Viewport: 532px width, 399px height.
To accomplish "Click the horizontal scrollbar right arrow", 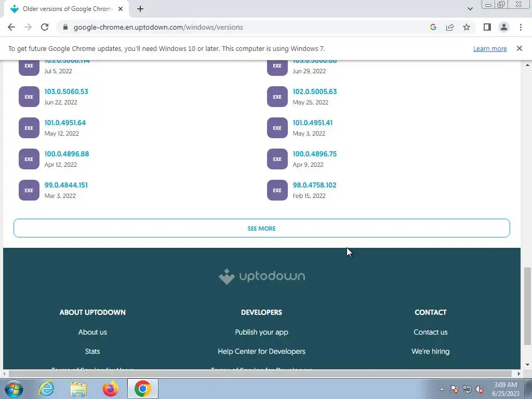I will point(518,374).
